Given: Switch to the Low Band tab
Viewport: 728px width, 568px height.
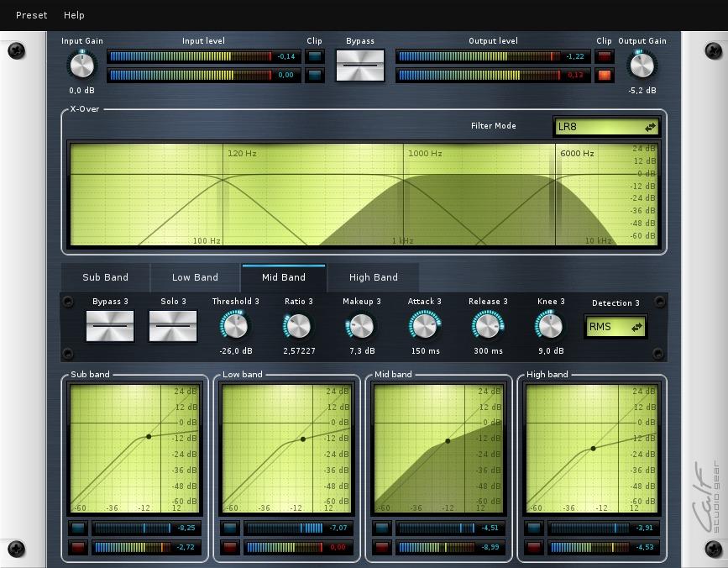Looking at the screenshot, I should (195, 277).
